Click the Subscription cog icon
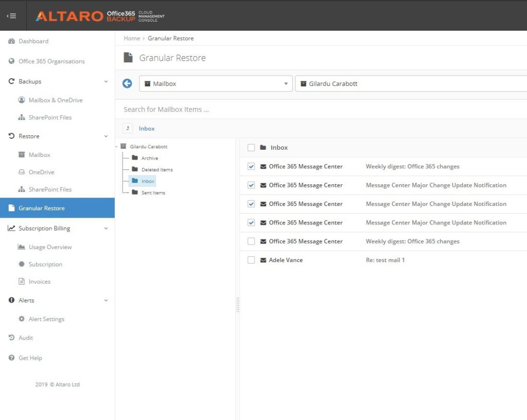 tap(22, 265)
